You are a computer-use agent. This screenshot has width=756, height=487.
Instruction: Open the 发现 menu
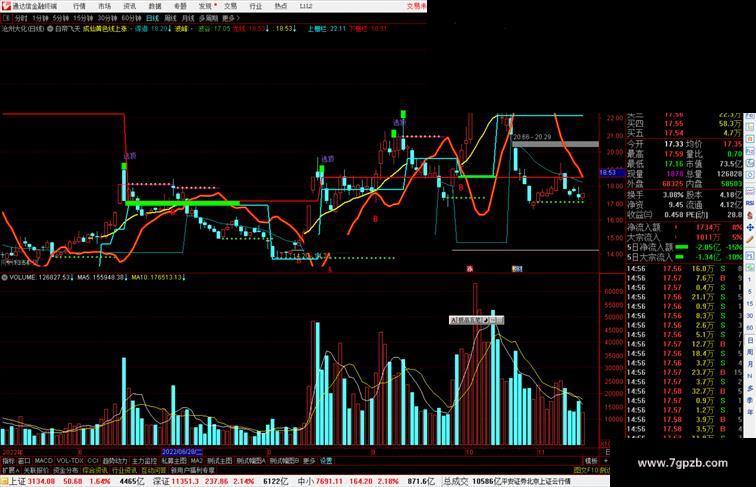205,6
